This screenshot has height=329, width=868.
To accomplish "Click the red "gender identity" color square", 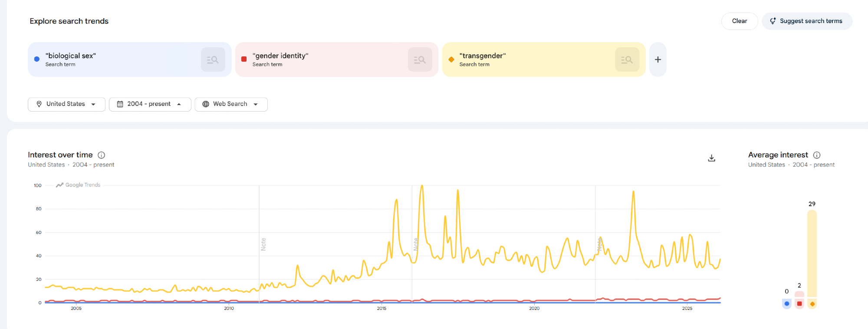I will 244,59.
